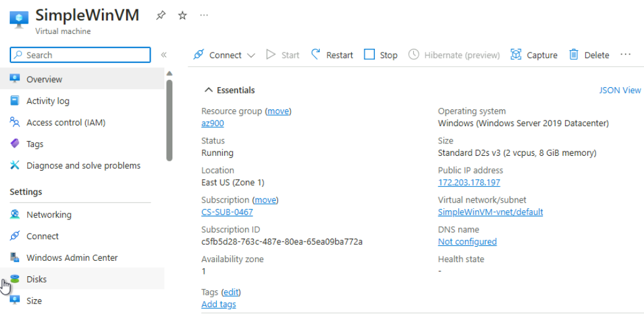Viewport: 644px width, 314px height.
Task: Open the JSON View link
Action: tap(620, 90)
